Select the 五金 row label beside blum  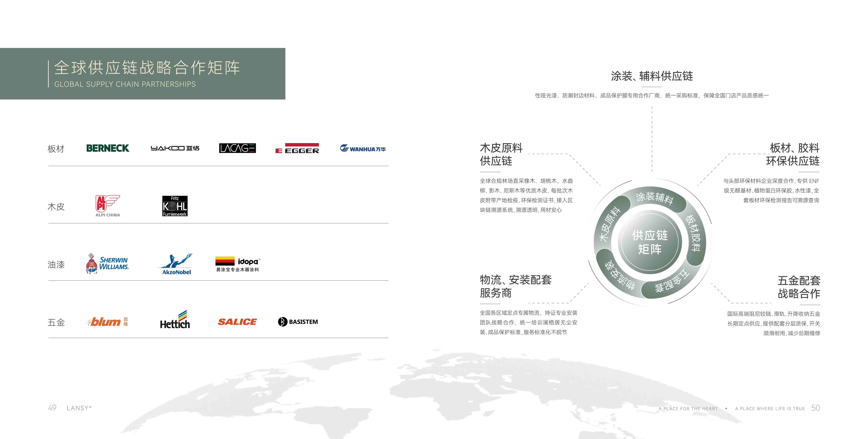click(x=56, y=323)
